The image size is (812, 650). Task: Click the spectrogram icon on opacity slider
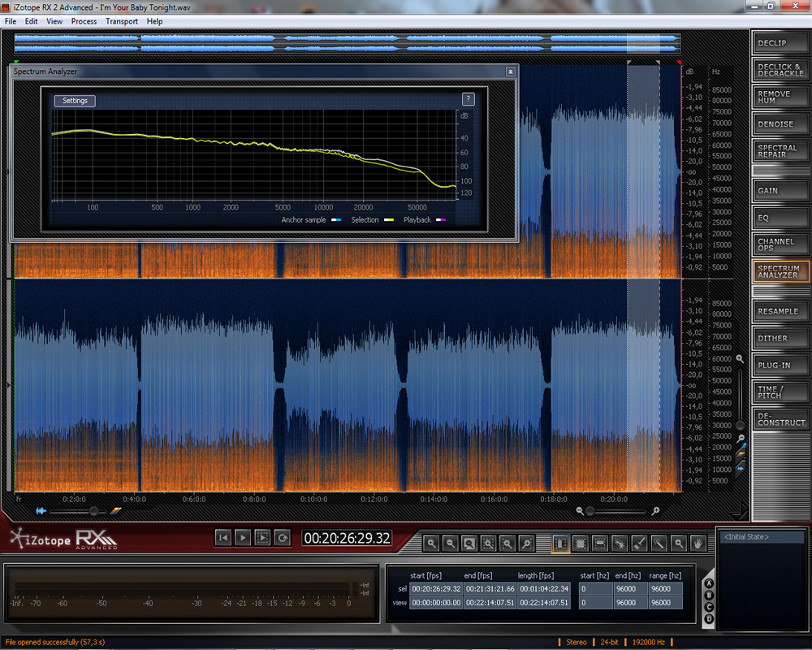point(115,511)
